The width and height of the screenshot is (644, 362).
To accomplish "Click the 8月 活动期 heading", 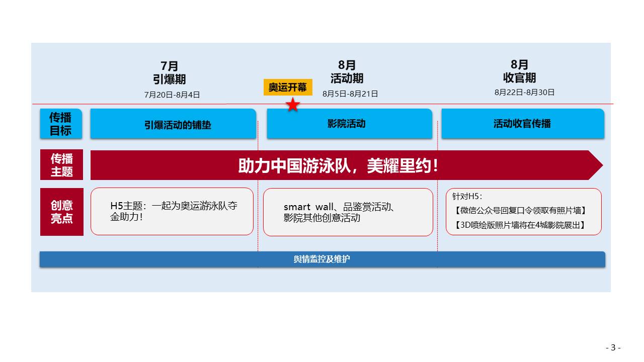I will pyautogui.click(x=347, y=72).
